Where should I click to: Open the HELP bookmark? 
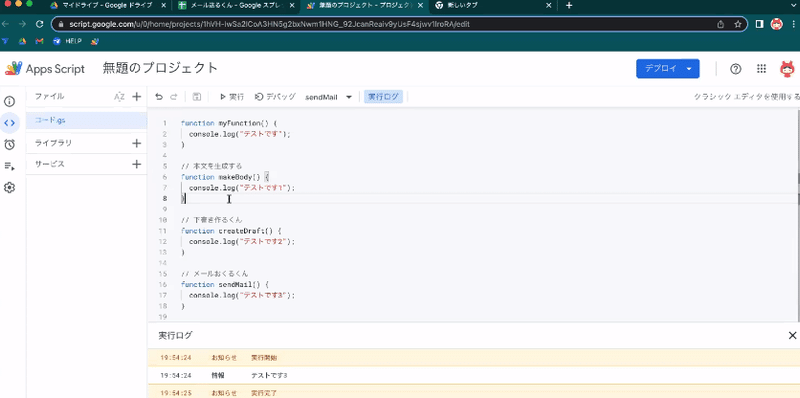[x=67, y=41]
